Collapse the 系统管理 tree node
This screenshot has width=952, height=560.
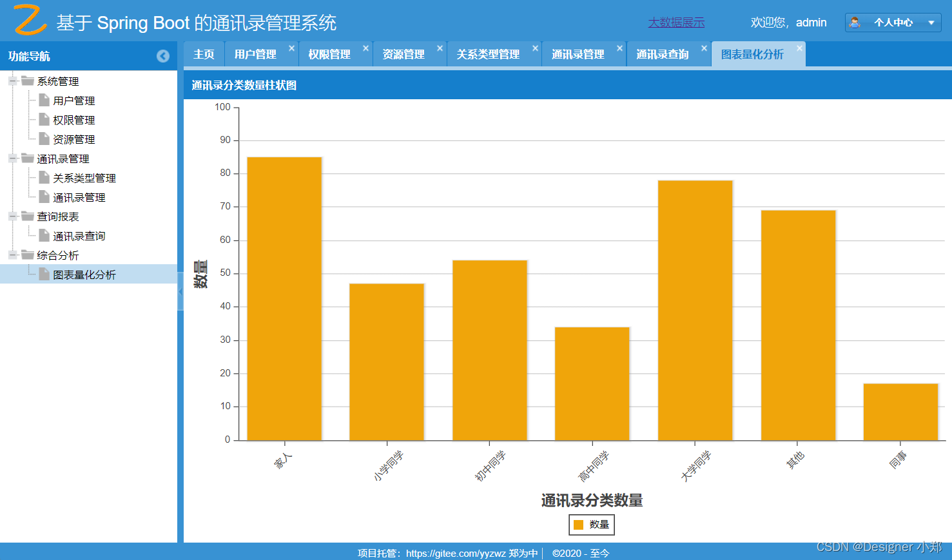(x=13, y=81)
